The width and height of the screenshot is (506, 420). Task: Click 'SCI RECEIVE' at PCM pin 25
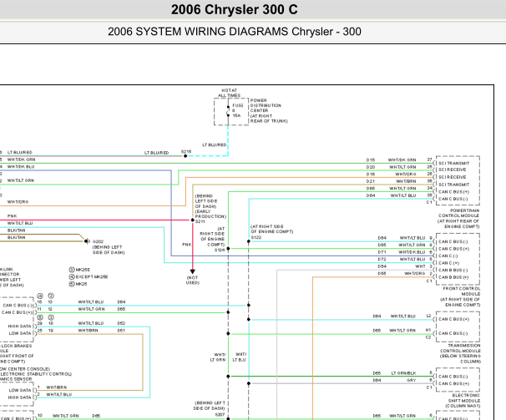[x=452, y=170]
